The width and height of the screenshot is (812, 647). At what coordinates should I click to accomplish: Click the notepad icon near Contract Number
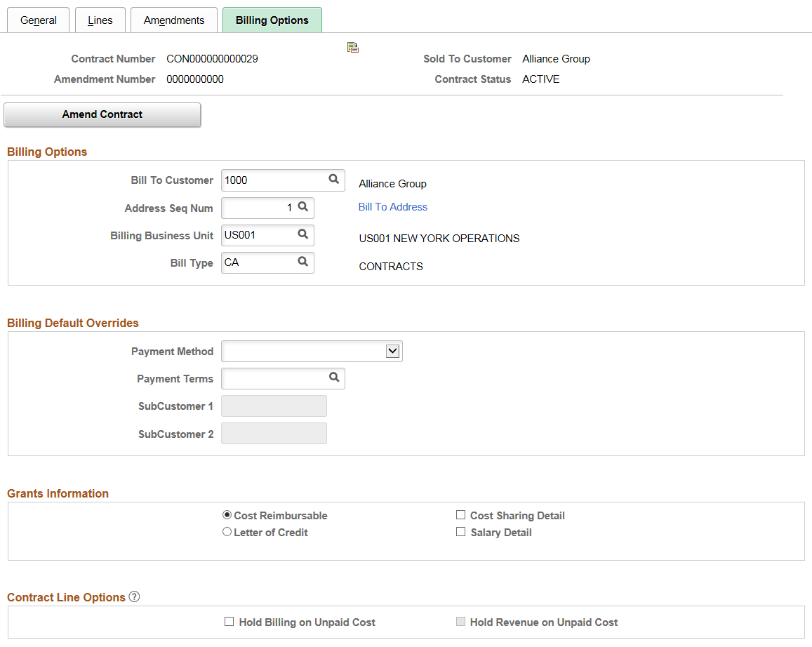(353, 47)
